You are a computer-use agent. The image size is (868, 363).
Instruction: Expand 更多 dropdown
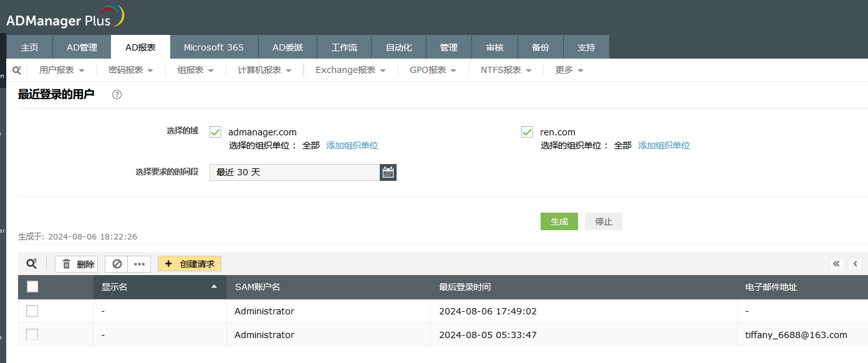(569, 70)
